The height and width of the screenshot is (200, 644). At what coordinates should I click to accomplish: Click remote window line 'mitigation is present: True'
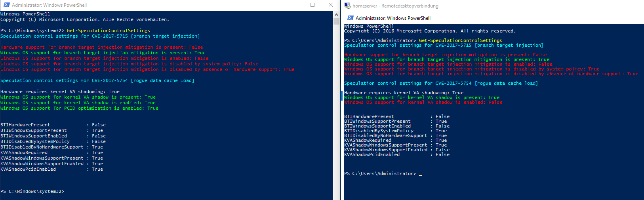tap(447, 59)
